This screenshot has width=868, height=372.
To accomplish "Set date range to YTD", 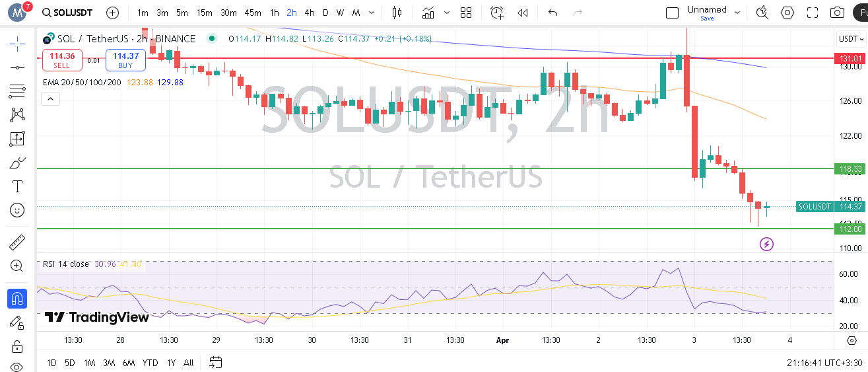I will tap(150, 362).
